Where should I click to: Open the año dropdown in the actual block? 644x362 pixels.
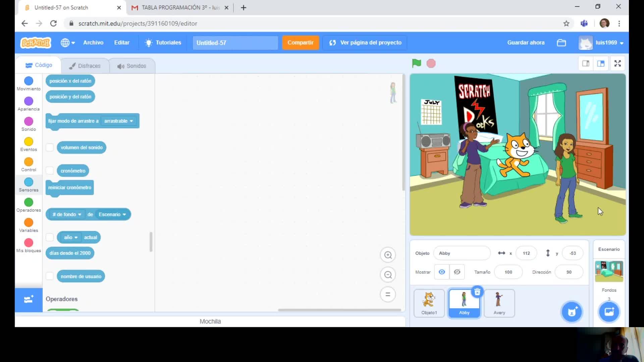pos(71,237)
